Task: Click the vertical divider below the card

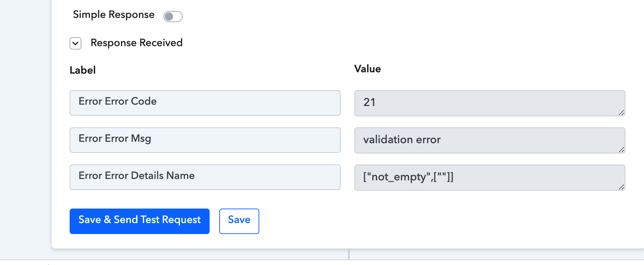Action: [349, 254]
